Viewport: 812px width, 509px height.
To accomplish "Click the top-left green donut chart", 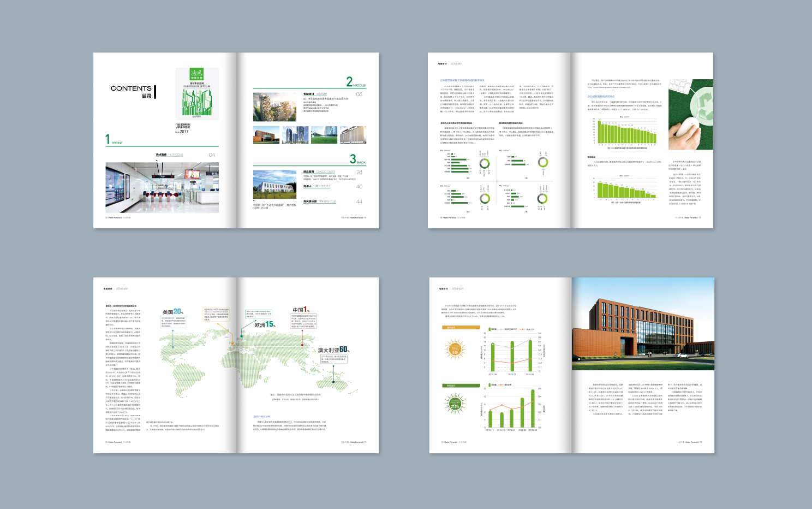I will [485, 163].
